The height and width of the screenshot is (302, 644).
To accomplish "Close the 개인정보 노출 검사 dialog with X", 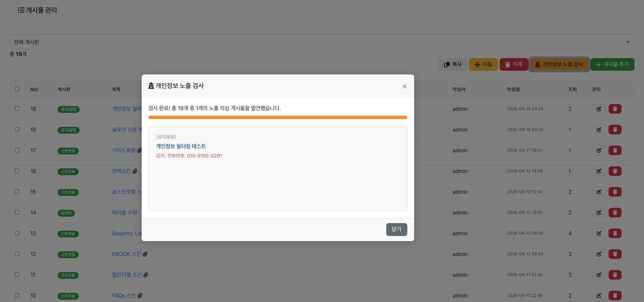I will tap(405, 86).
